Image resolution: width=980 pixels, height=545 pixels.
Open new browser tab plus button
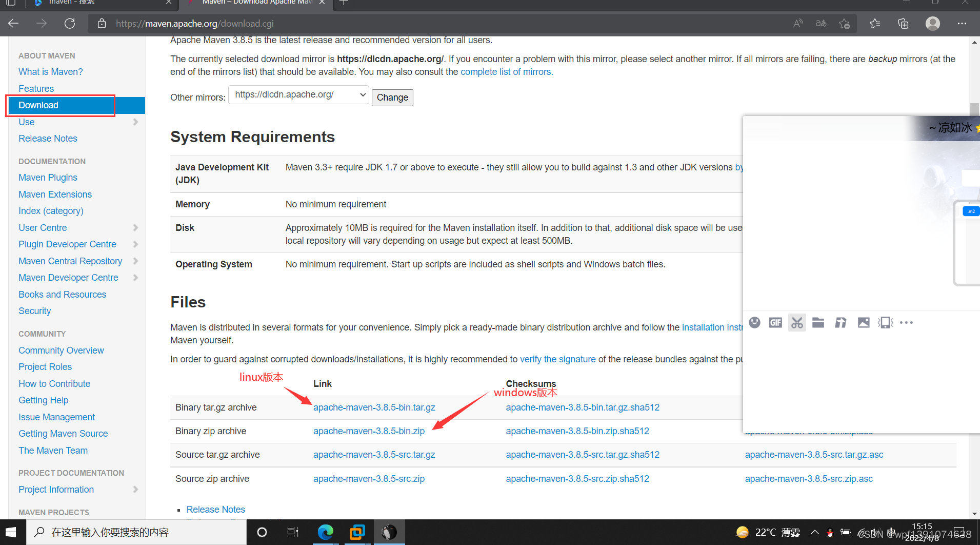point(344,3)
